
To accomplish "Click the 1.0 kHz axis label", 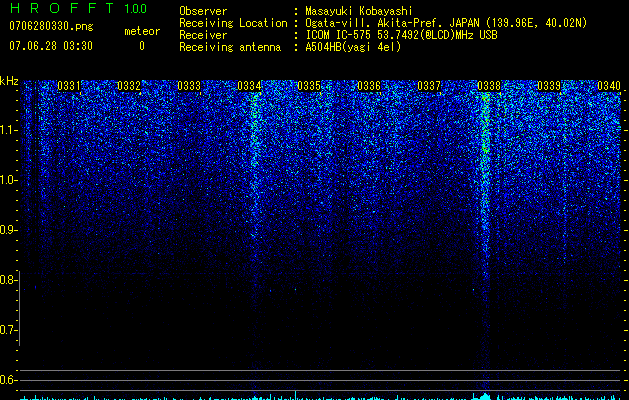I will (x=9, y=181).
